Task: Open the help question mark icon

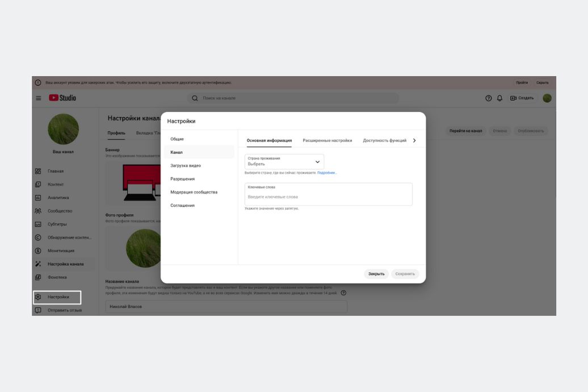Action: point(488,98)
